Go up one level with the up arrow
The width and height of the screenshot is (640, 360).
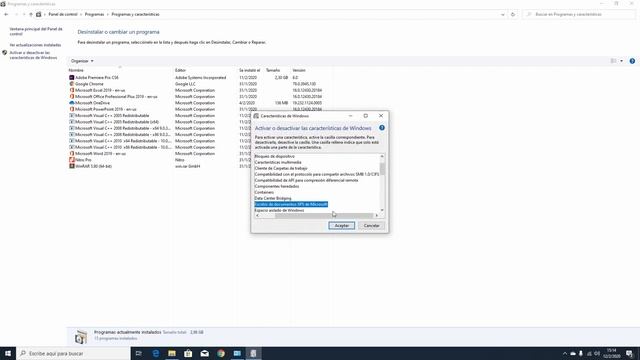[x=31, y=14]
